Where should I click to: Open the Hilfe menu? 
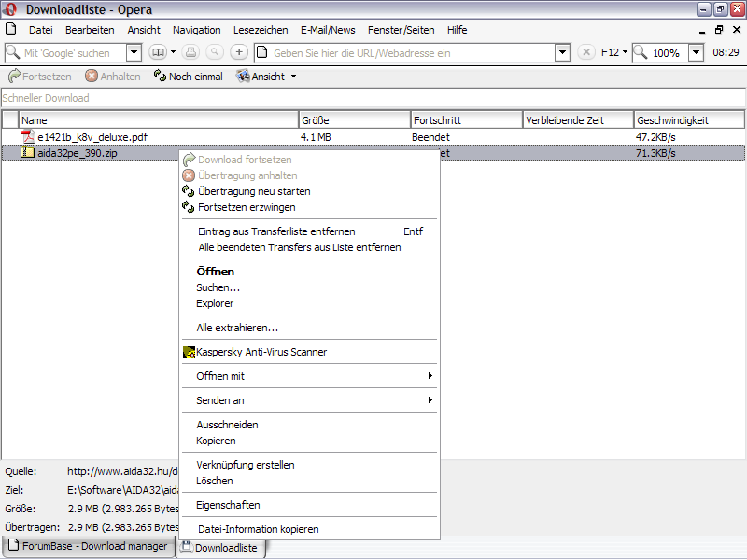[x=457, y=30]
